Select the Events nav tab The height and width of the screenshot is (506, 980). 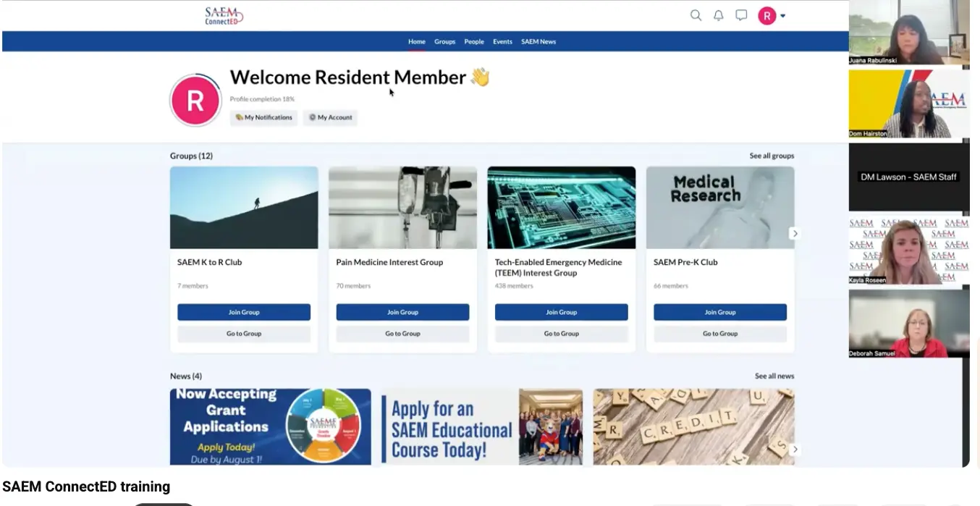502,42
